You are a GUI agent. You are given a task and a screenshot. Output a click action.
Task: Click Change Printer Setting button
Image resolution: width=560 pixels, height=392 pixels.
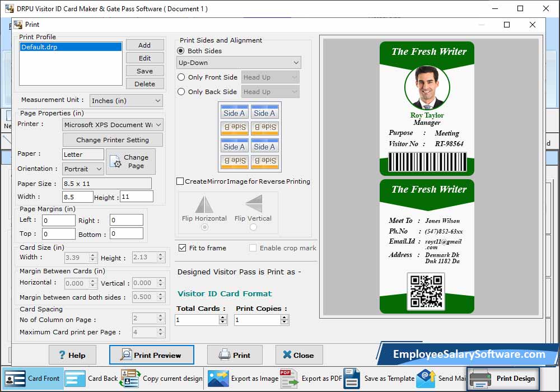(113, 140)
